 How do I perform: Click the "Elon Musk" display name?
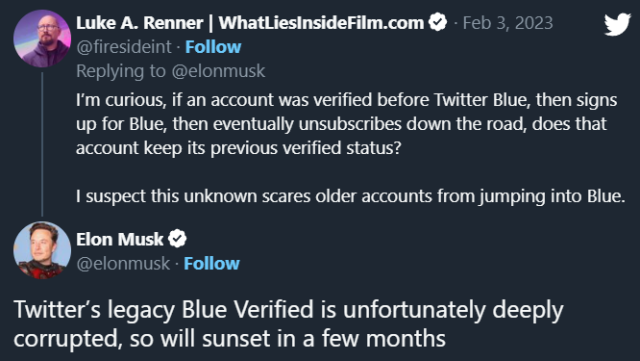click(x=120, y=239)
